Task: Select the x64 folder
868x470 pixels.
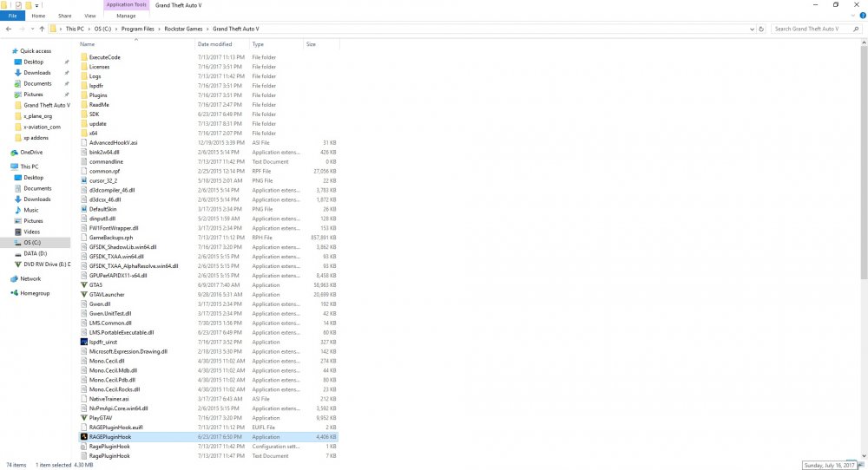Action: (93, 134)
